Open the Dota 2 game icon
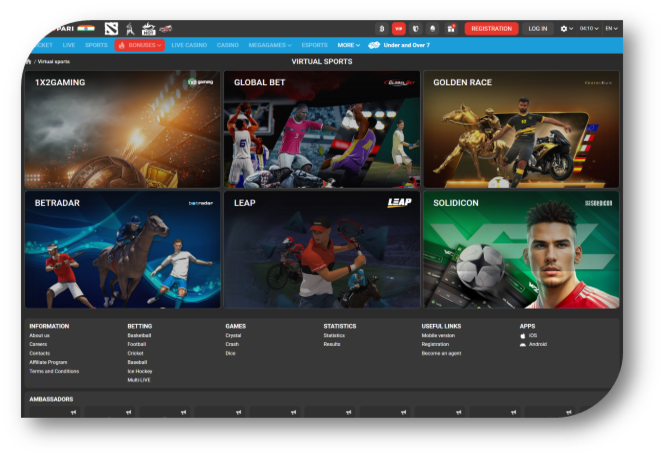 [x=110, y=28]
